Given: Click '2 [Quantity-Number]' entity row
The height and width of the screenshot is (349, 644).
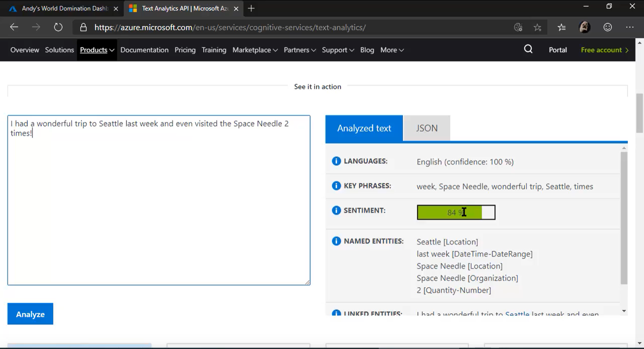Looking at the screenshot, I should point(454,290).
